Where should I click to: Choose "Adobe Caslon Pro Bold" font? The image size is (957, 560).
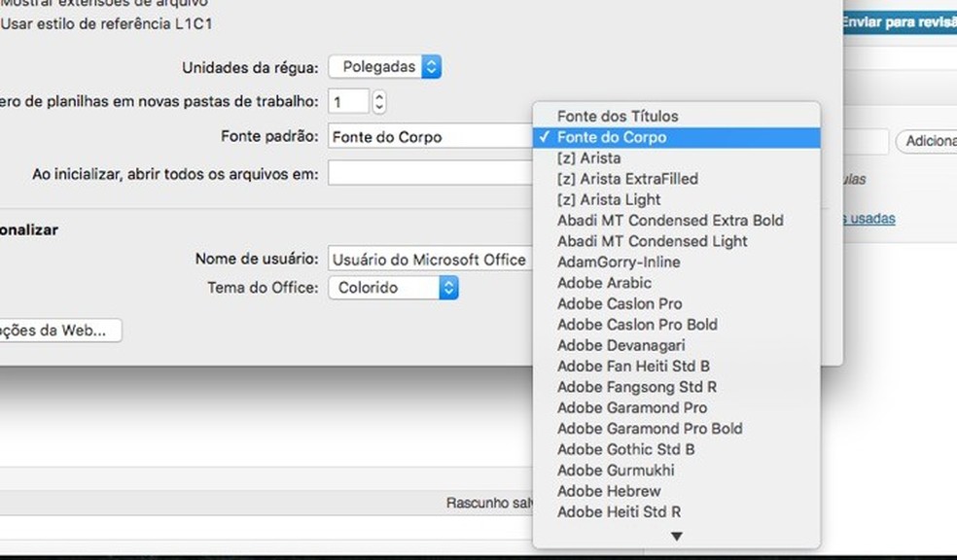click(637, 324)
